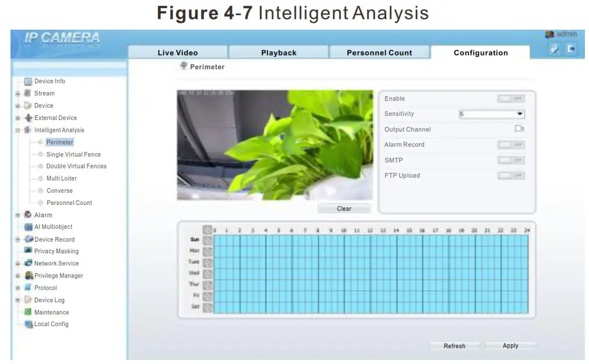Select the Configuration tab

[x=481, y=52]
